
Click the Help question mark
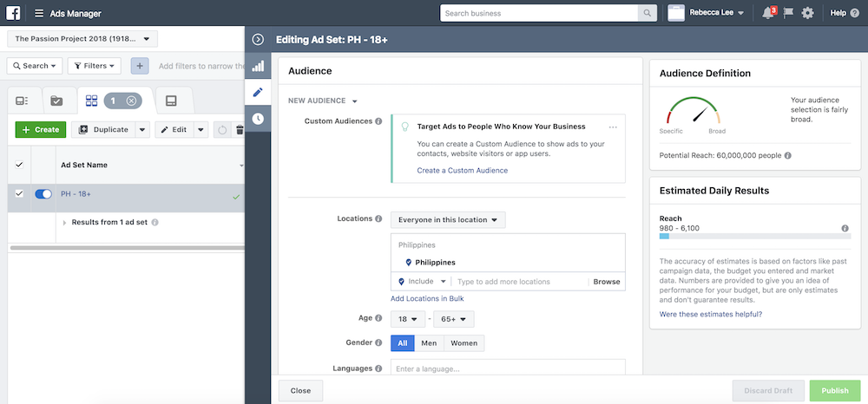855,13
